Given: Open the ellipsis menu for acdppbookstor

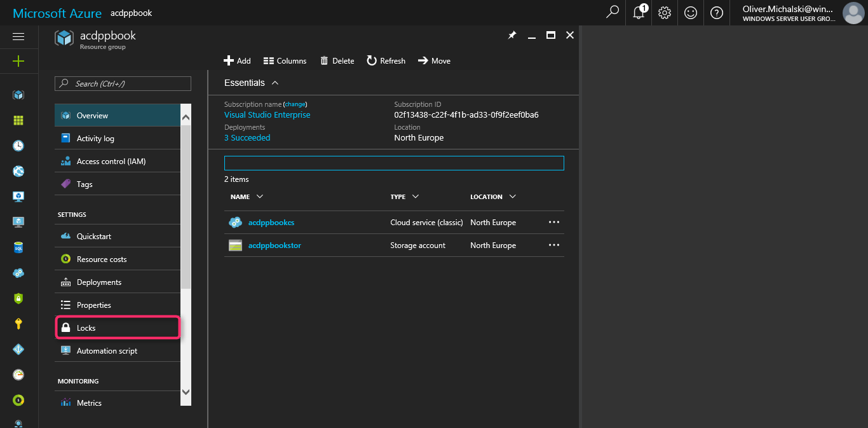Looking at the screenshot, I should coord(554,245).
